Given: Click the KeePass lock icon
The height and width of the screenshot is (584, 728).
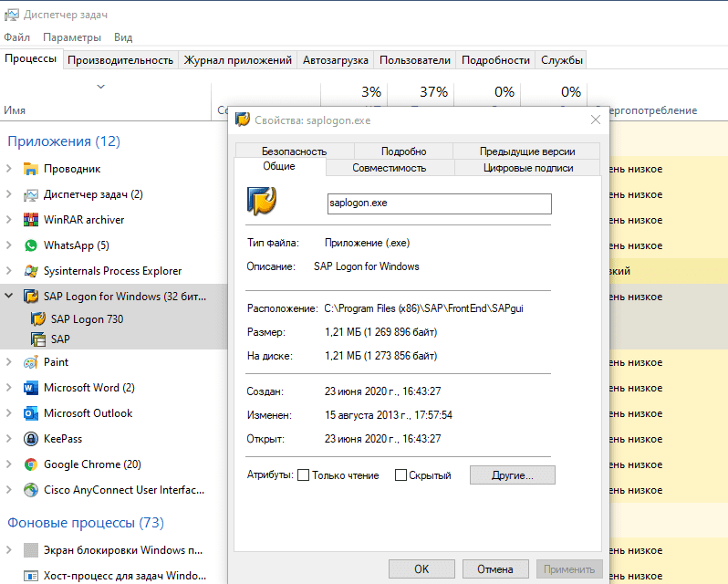Looking at the screenshot, I should coord(31,439).
